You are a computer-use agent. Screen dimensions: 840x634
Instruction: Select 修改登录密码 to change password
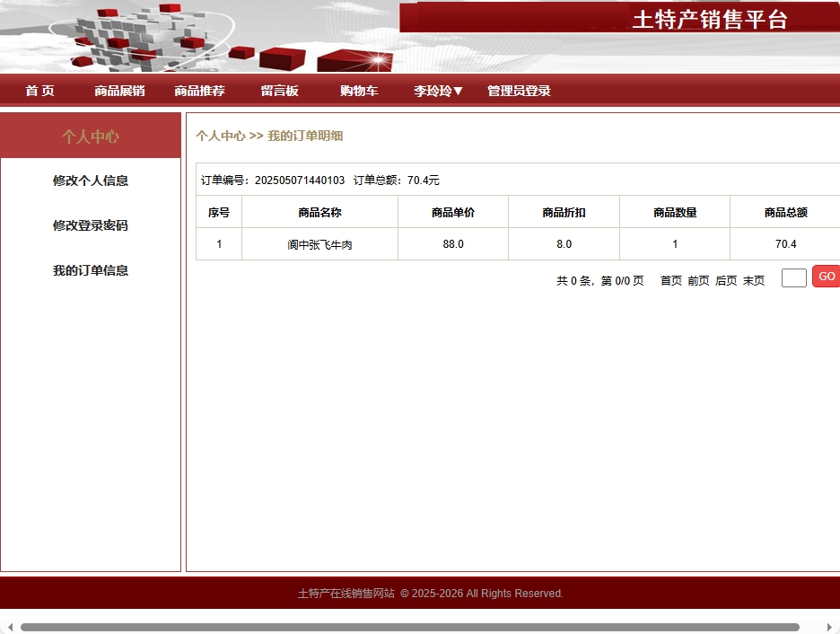pyautogui.click(x=91, y=225)
